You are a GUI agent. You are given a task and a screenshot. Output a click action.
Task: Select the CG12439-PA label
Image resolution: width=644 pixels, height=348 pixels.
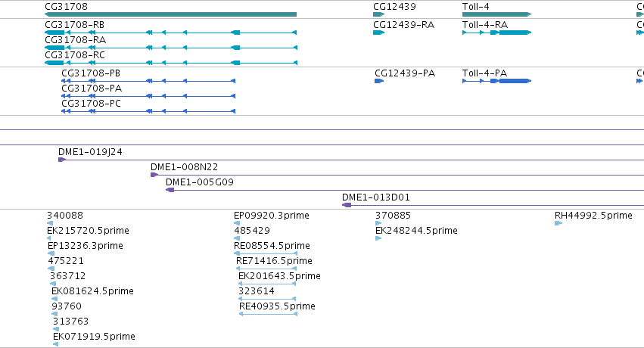pyautogui.click(x=405, y=73)
